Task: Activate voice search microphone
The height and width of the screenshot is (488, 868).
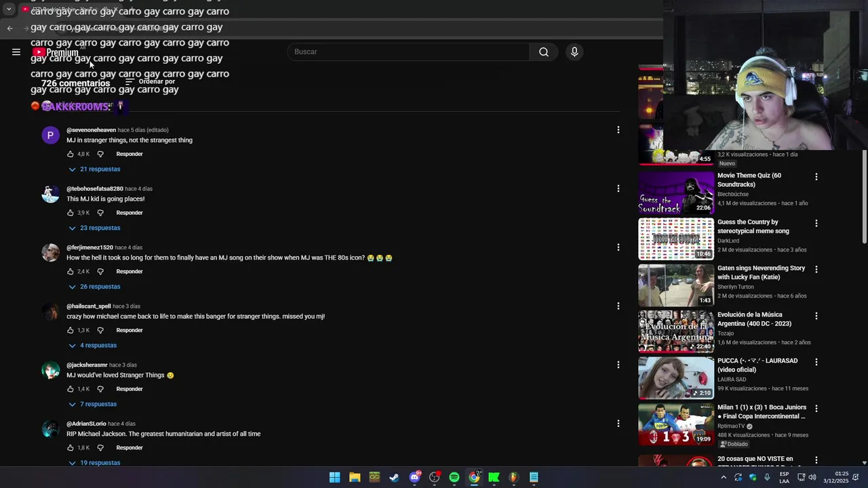Action: point(574,52)
